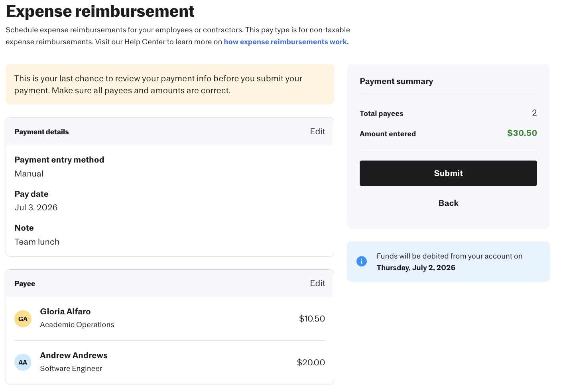Viewport: 563px width, 392px height.
Task: Click the Total payees value 2
Action: [x=534, y=113]
